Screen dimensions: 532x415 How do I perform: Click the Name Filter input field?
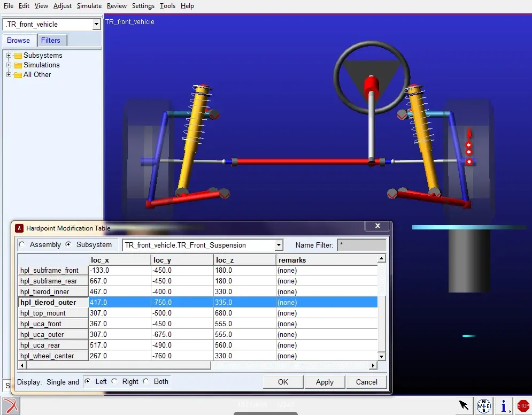[361, 245]
